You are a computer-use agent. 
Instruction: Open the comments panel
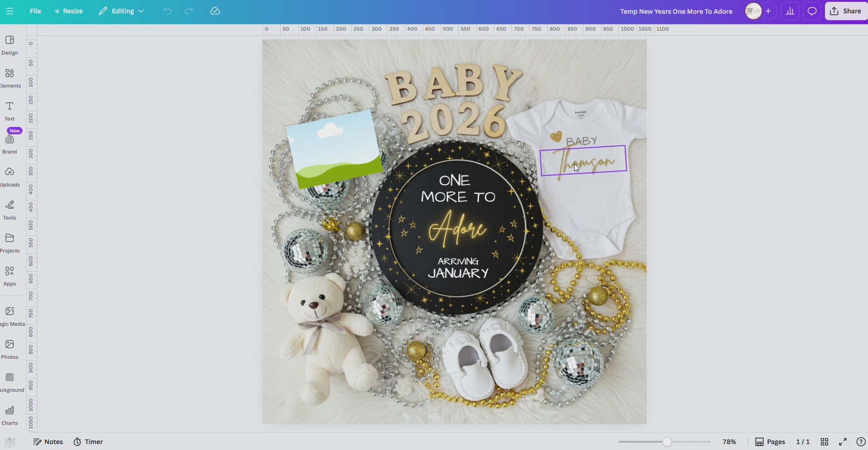pos(811,11)
